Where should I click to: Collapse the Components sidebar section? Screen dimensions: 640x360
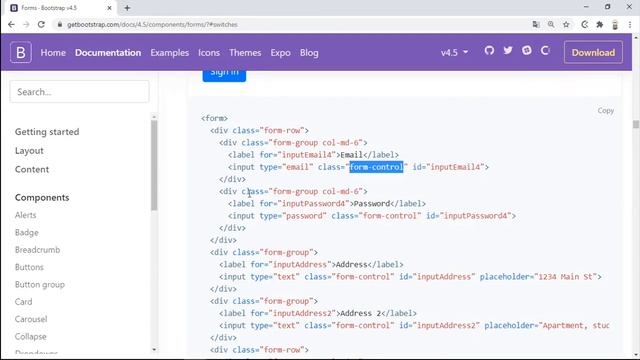tap(42, 198)
